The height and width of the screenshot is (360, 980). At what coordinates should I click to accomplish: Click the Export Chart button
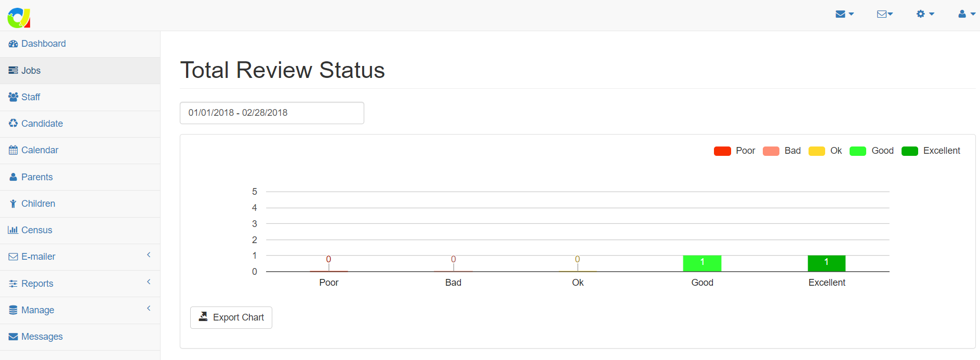click(231, 317)
